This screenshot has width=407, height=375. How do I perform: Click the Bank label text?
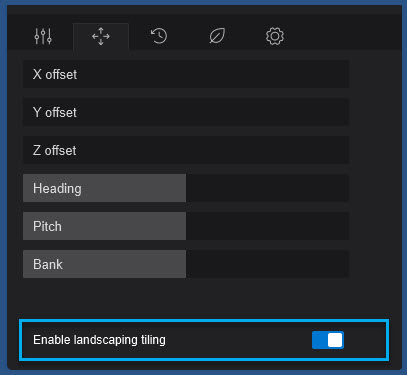coord(48,264)
